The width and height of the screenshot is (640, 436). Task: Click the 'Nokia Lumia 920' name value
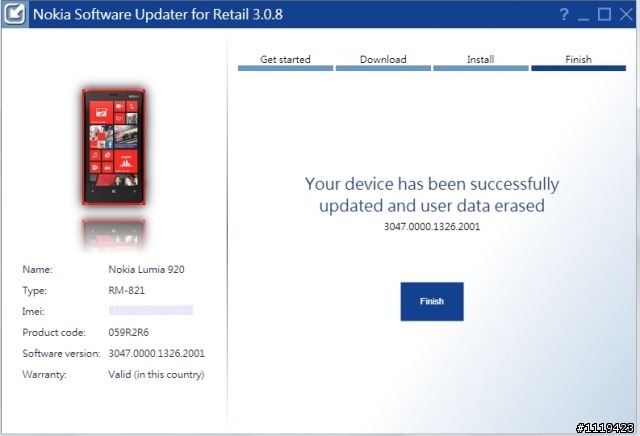pyautogui.click(x=146, y=269)
